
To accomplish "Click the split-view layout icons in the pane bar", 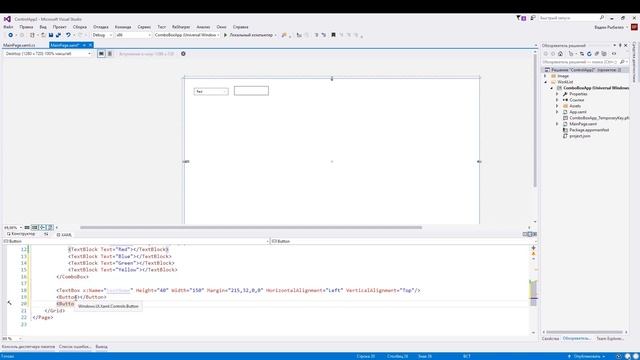I will point(530,234).
